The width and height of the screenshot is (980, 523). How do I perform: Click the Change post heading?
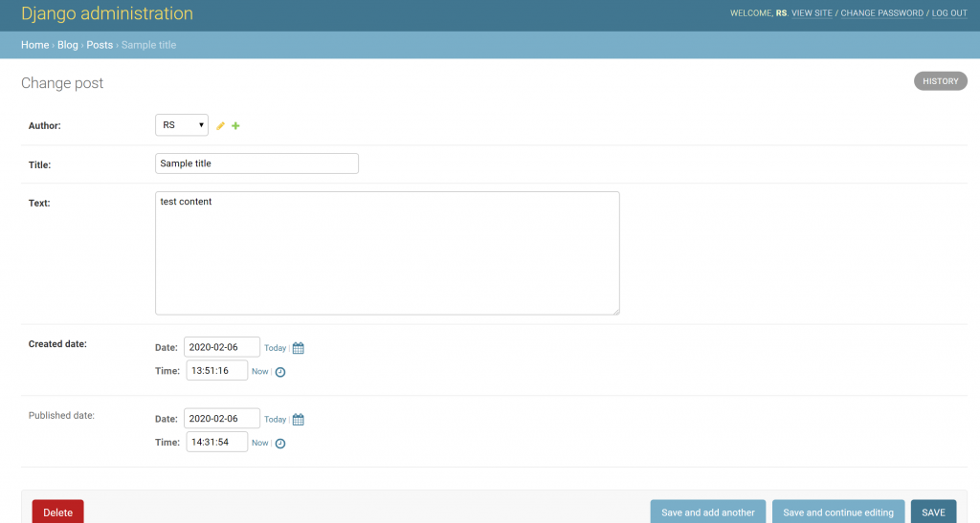pyautogui.click(x=62, y=83)
